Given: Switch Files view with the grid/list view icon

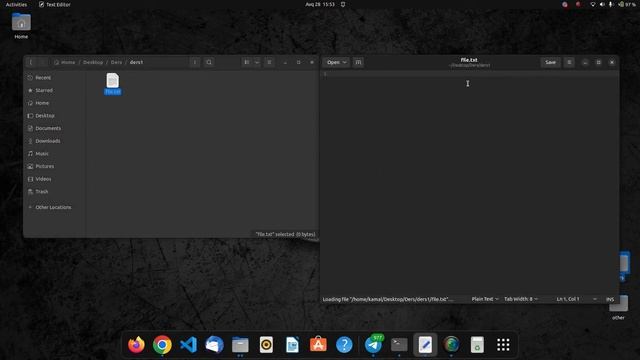Looking at the screenshot, I should click(x=247, y=62).
